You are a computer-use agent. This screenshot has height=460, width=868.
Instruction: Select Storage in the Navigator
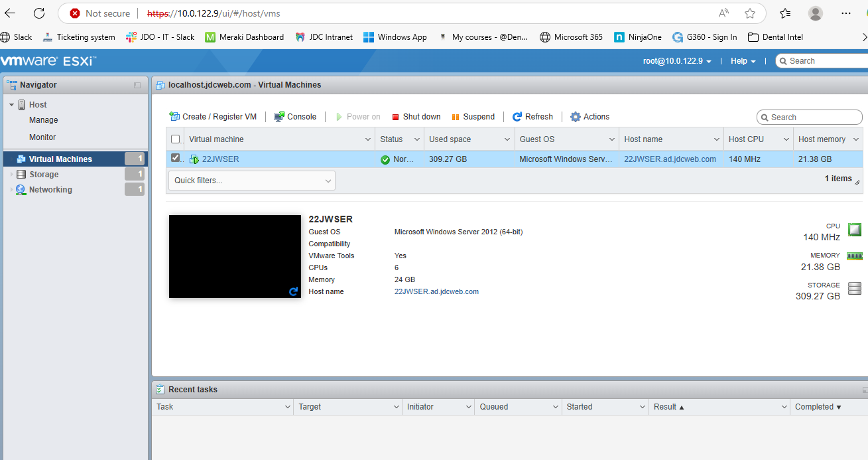coord(44,175)
